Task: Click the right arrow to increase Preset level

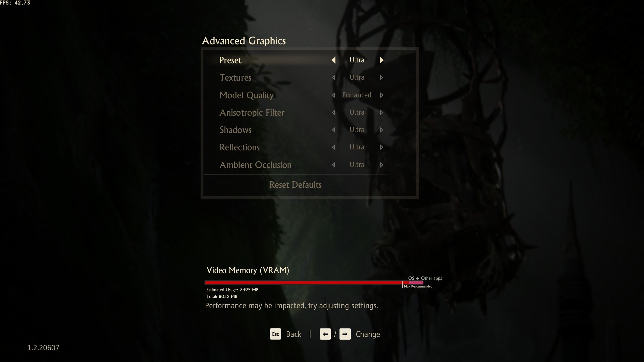Action: 381,60
